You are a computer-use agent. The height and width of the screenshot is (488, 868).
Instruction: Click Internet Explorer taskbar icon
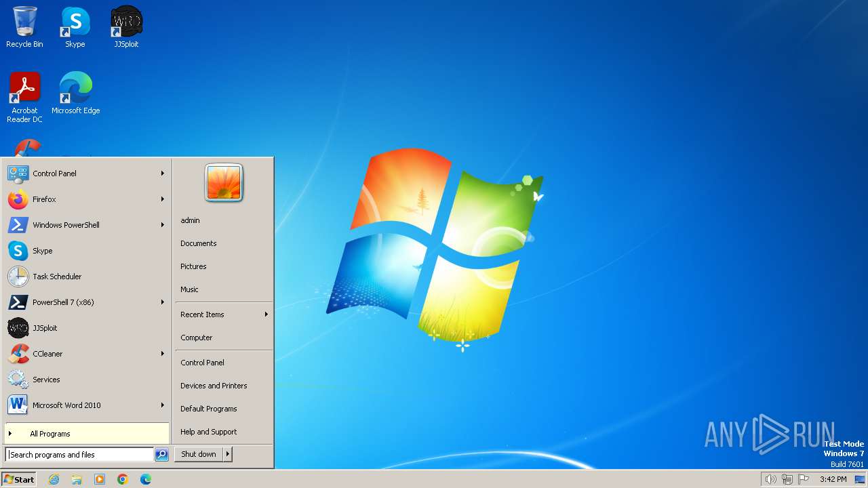pos(54,479)
